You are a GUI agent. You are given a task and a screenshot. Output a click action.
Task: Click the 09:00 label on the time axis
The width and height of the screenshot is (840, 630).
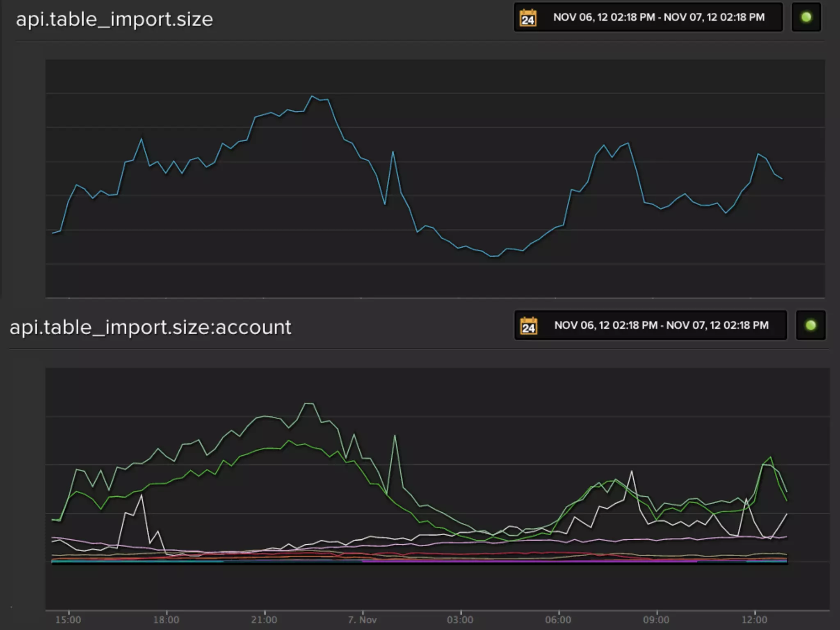[x=656, y=620]
